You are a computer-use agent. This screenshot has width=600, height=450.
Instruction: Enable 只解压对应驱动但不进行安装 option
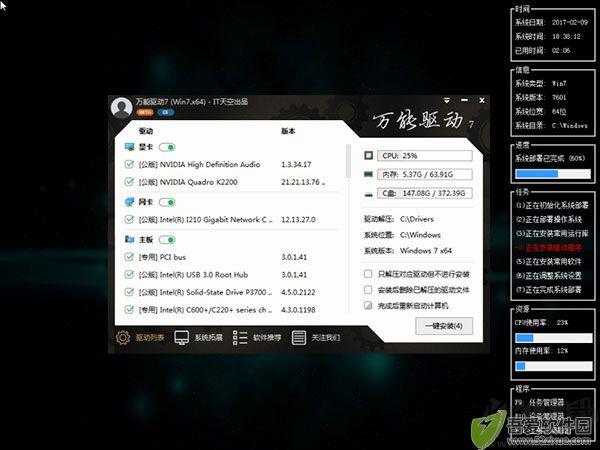coord(368,274)
